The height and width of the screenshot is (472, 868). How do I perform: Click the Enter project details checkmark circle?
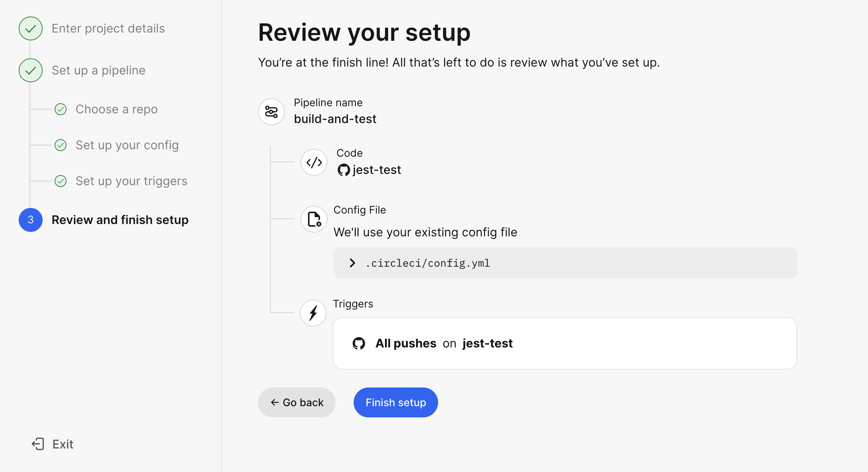point(31,28)
